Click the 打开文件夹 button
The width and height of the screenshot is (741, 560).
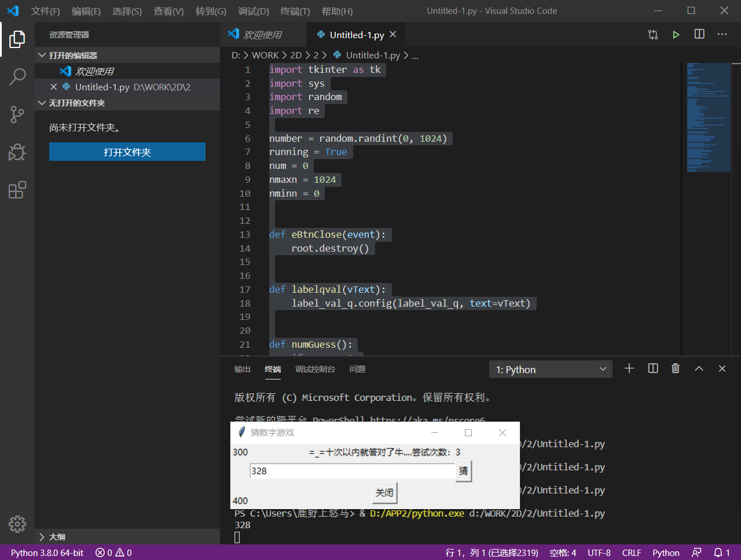point(127,152)
